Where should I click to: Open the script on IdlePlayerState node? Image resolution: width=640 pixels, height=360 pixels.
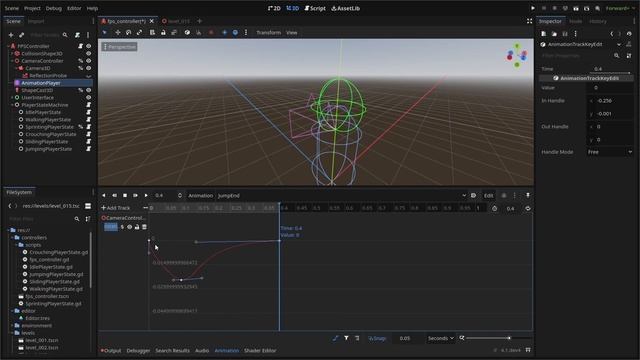pyautogui.click(x=89, y=112)
